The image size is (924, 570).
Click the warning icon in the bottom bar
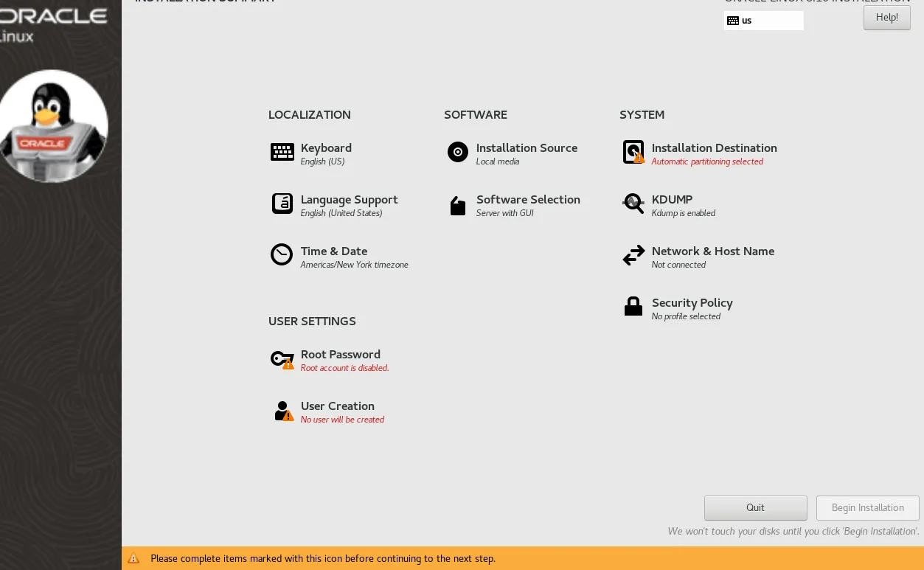pyautogui.click(x=133, y=558)
